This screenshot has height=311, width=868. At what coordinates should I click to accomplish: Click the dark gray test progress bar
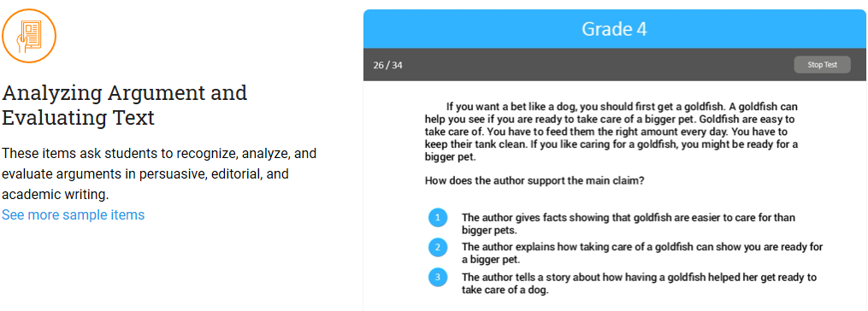(615, 65)
